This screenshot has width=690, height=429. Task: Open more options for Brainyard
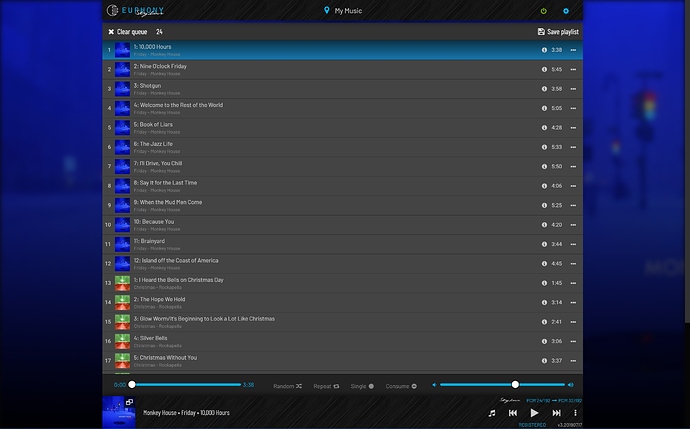[573, 244]
